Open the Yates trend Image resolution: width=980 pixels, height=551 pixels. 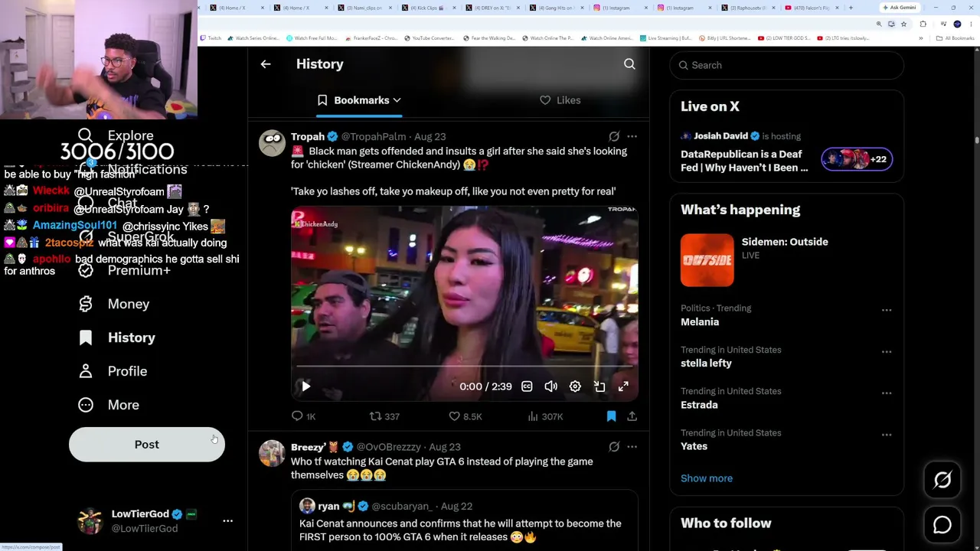[x=694, y=446]
